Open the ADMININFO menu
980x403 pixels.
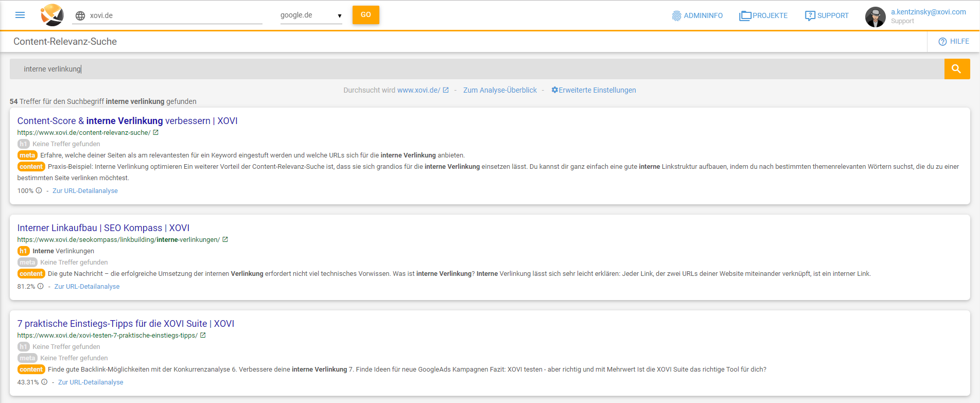[x=697, y=15]
